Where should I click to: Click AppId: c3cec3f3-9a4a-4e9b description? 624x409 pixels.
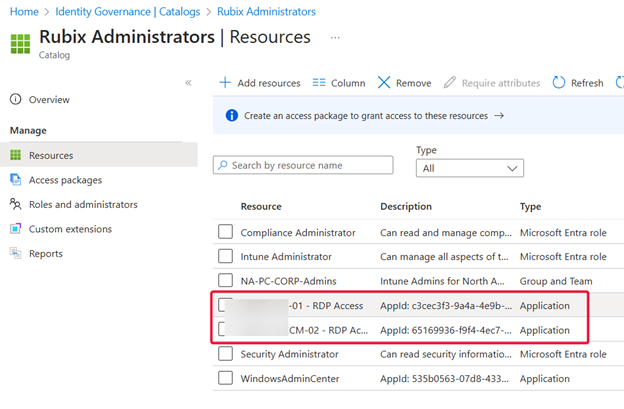click(446, 306)
